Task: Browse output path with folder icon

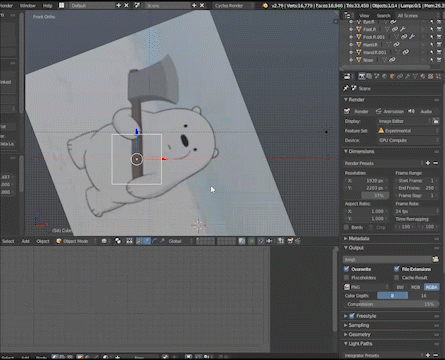Action: tap(436, 259)
